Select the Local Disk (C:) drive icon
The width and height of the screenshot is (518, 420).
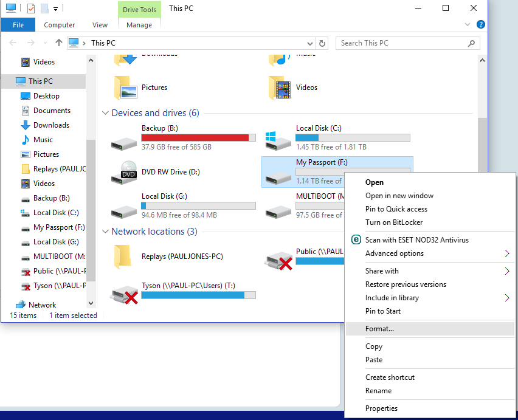278,141
